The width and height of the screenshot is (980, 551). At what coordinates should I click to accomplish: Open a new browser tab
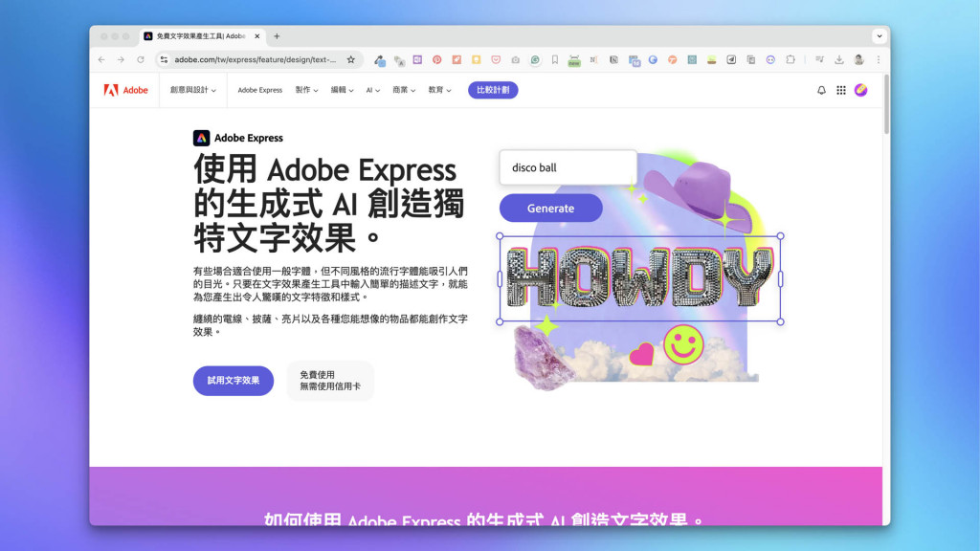tap(277, 36)
